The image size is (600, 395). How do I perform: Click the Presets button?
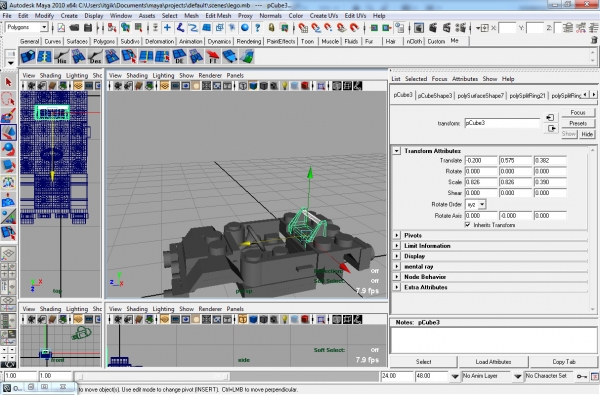point(578,123)
